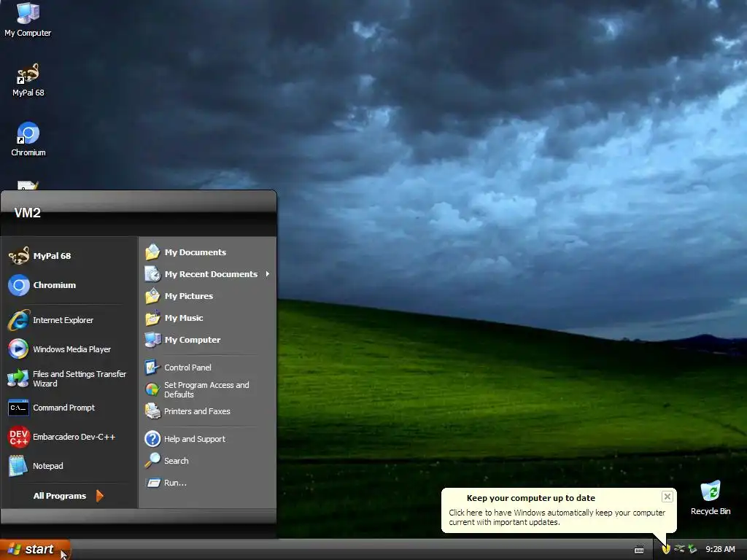Click the 9:28 AM clock
Screen dimensions: 747x560
720,549
